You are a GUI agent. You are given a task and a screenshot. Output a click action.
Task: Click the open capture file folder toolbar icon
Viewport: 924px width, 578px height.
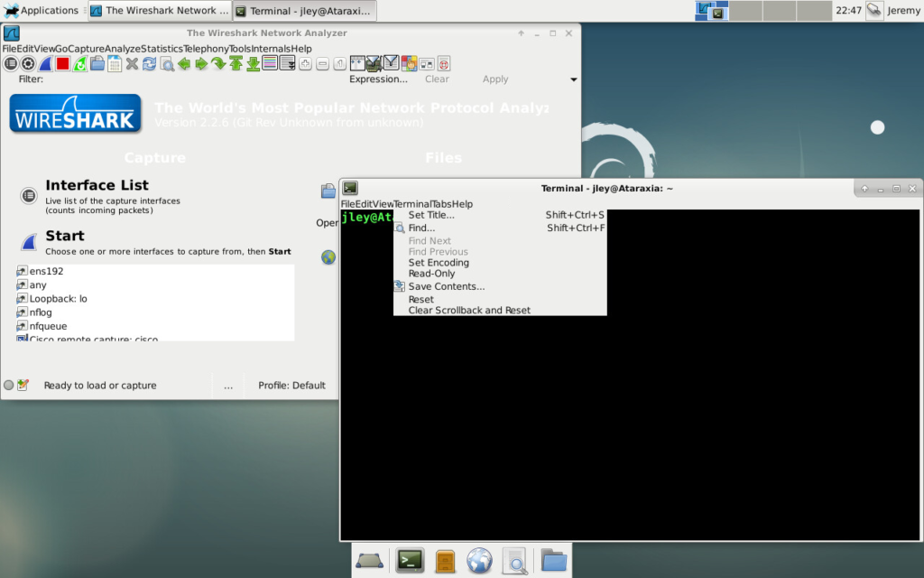[97, 64]
